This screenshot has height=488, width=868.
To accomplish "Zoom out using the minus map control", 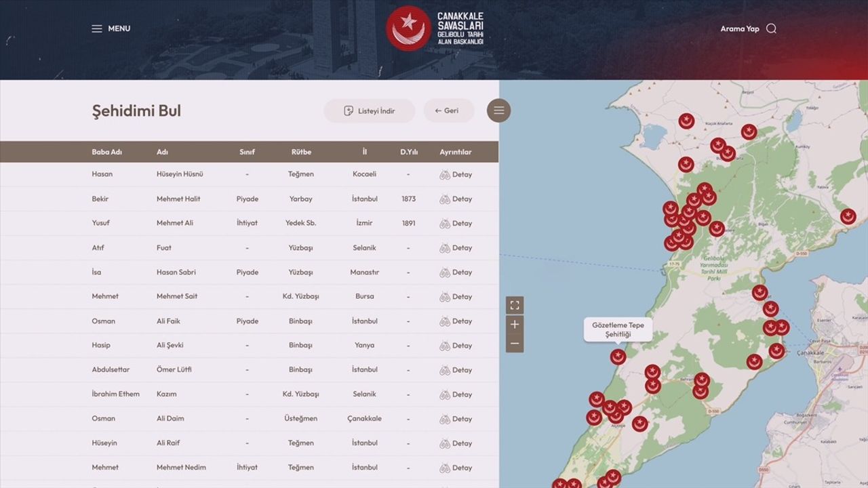I will click(x=515, y=344).
